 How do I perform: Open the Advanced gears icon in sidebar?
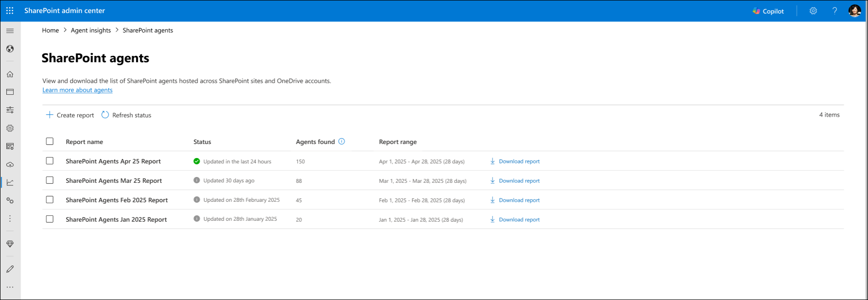pos(10,200)
